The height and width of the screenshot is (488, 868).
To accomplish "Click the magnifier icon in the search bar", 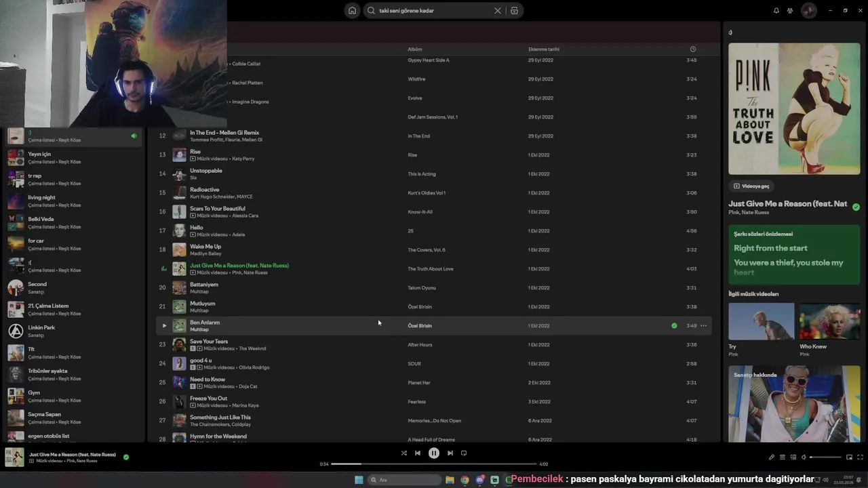I will point(371,11).
